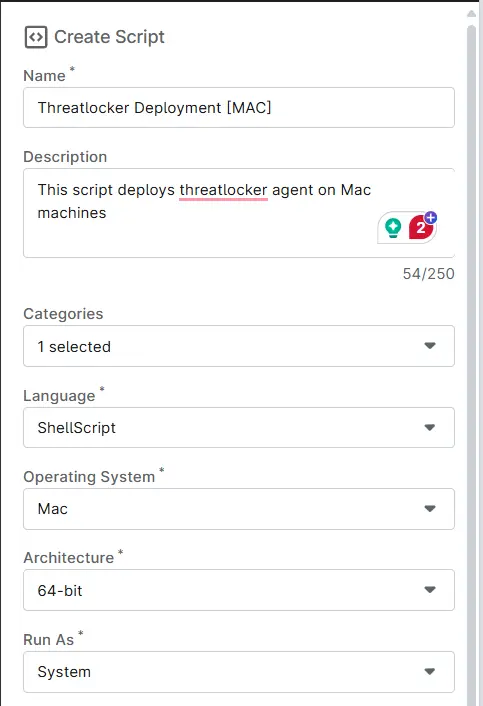Click the 54/250 character counter
Image resolution: width=483 pixels, height=706 pixels.
click(428, 274)
